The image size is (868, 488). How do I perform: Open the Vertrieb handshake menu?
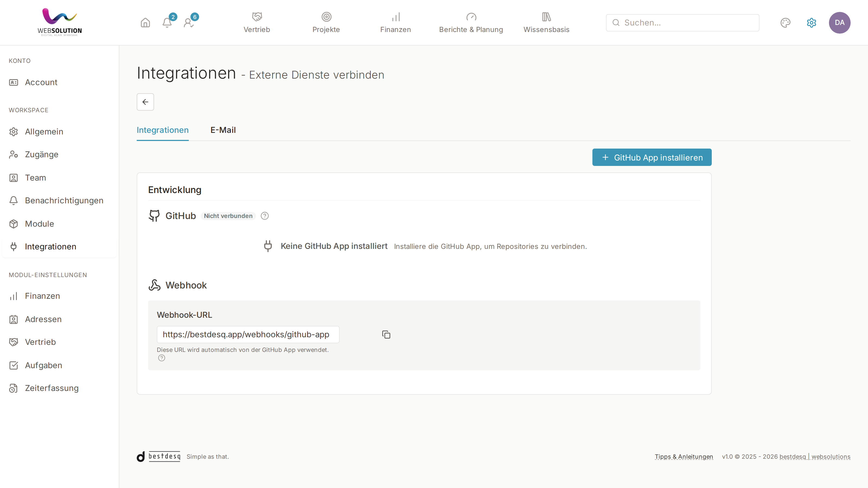coord(257,23)
